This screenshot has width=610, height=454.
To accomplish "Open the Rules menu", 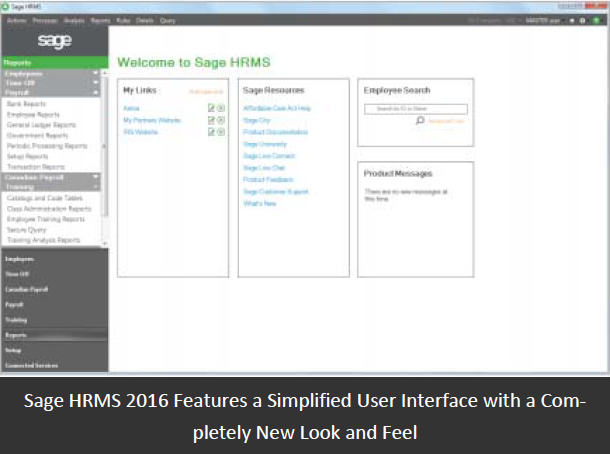I will pos(123,20).
